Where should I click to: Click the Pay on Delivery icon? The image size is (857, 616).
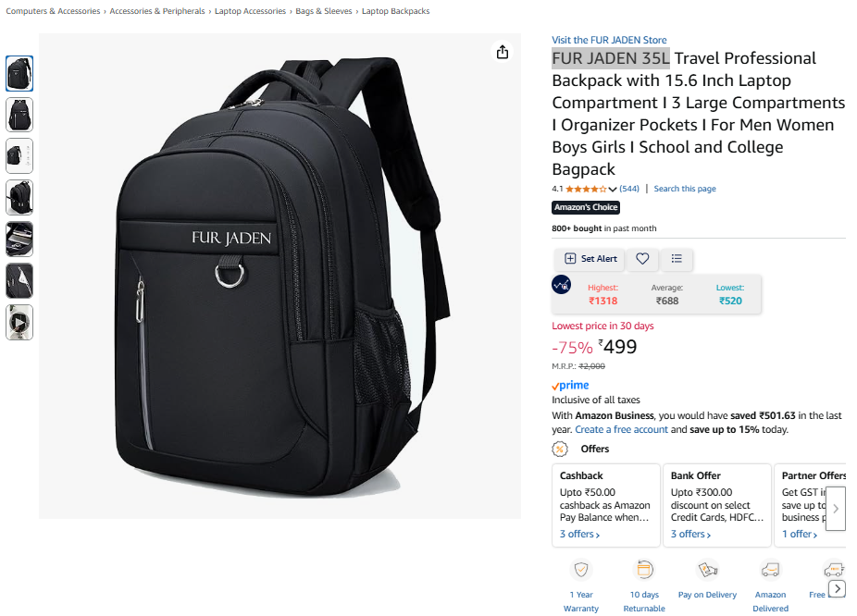click(707, 570)
